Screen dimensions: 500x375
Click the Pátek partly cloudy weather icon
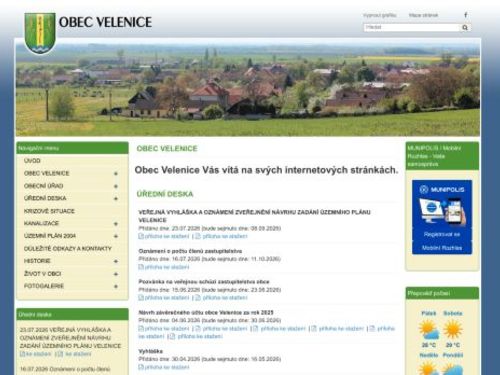tap(429, 329)
